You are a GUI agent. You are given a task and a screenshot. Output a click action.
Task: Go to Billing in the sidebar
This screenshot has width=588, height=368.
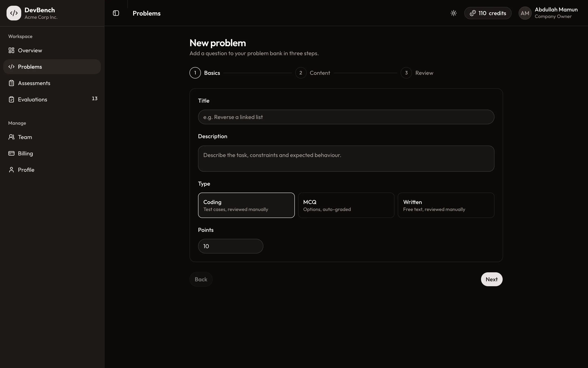[x=52, y=153]
